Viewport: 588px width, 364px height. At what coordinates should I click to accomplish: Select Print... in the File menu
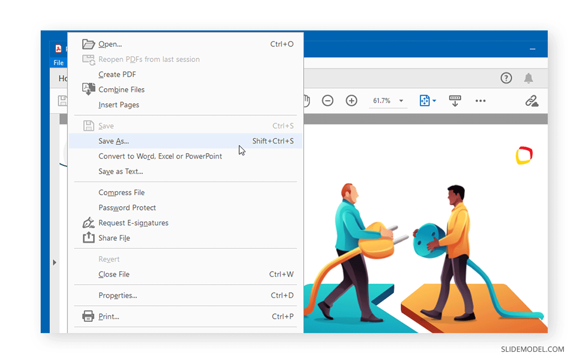(185, 316)
